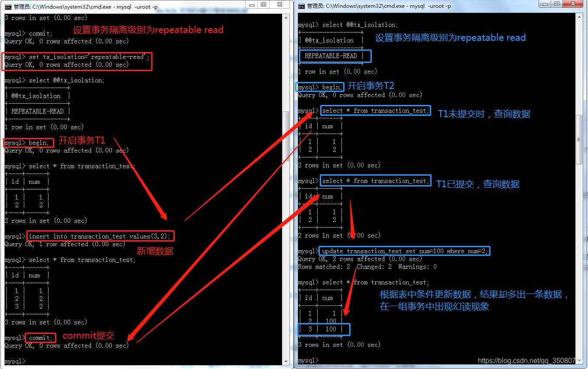Viewport: 588px width, 369px height.
Task: Click the @@tx_isolation column header in right window
Action: point(329,40)
